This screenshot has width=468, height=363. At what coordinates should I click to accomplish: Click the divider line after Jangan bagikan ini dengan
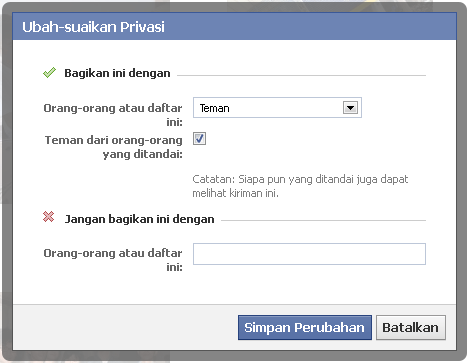323,220
